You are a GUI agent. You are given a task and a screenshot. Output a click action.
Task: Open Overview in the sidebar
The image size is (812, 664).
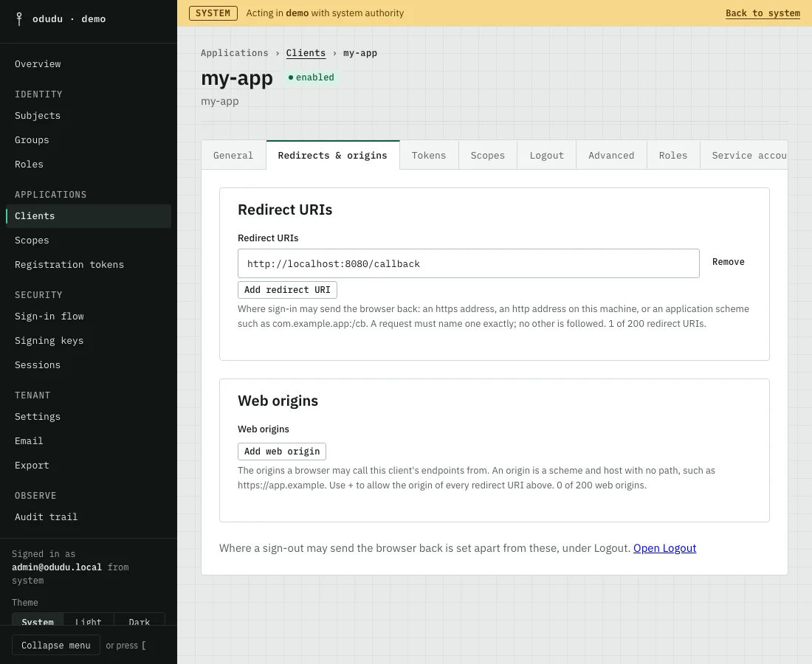89,64
